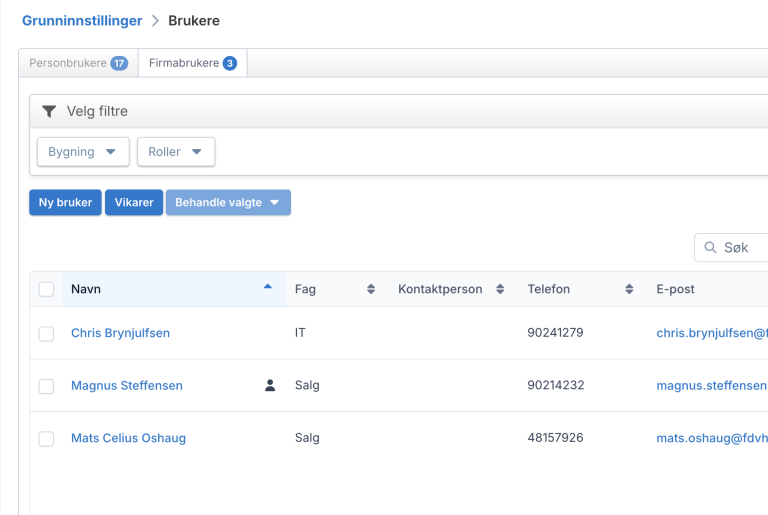Click the Brukere breadcrumb text

pos(194,21)
